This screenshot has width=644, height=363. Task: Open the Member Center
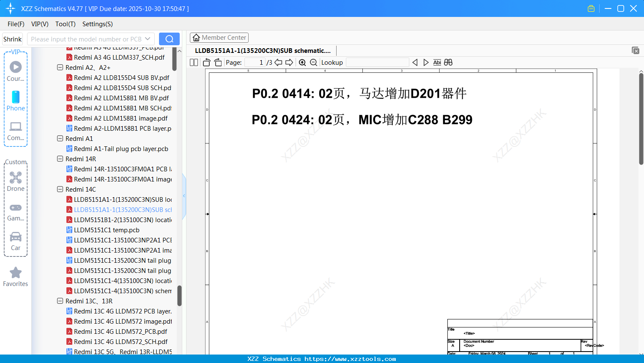click(219, 37)
